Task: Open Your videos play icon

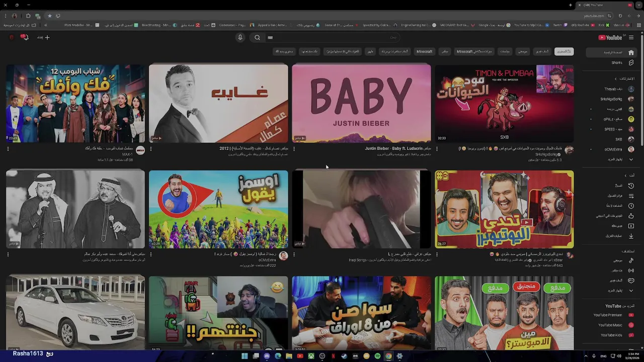Action: point(631,226)
